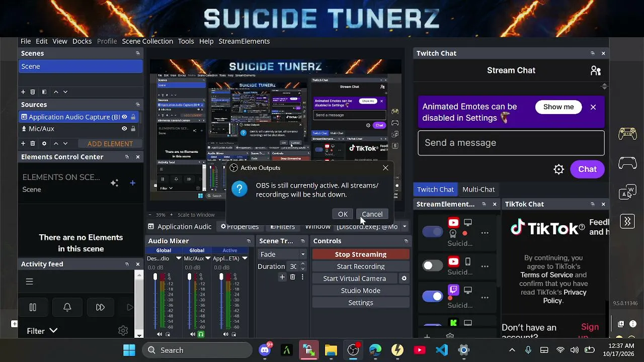Open the Mic/Aux mixer channel dropdown arrow

[x=207, y=258]
